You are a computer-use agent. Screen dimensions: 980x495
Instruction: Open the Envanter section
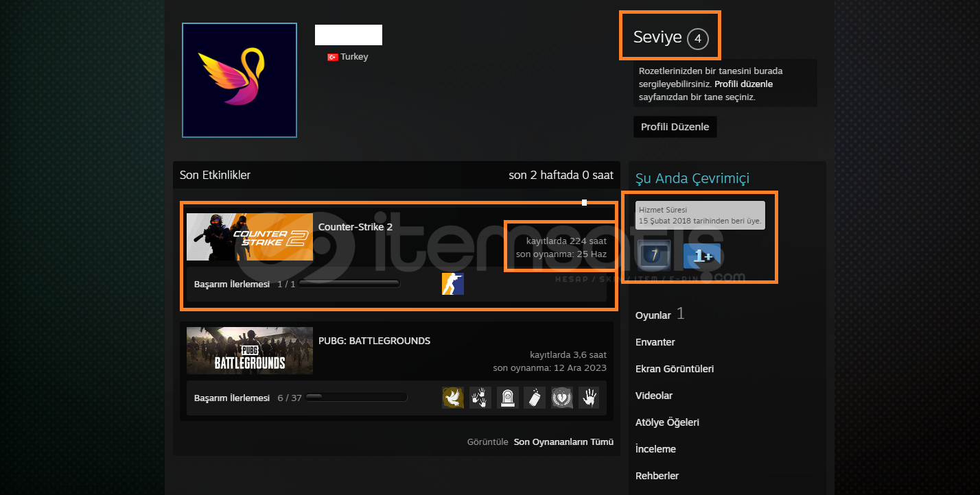[655, 342]
